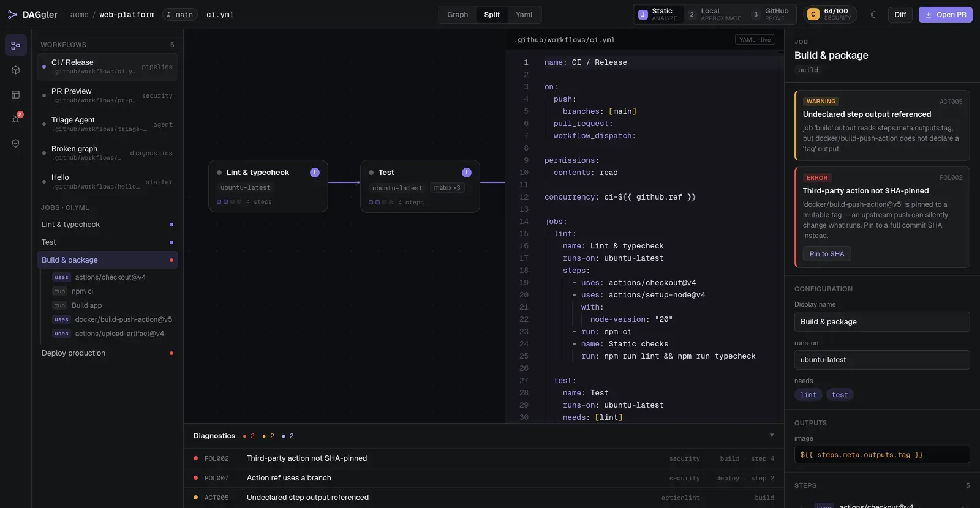
Task: Switch to the Split view tab
Action: (492, 15)
